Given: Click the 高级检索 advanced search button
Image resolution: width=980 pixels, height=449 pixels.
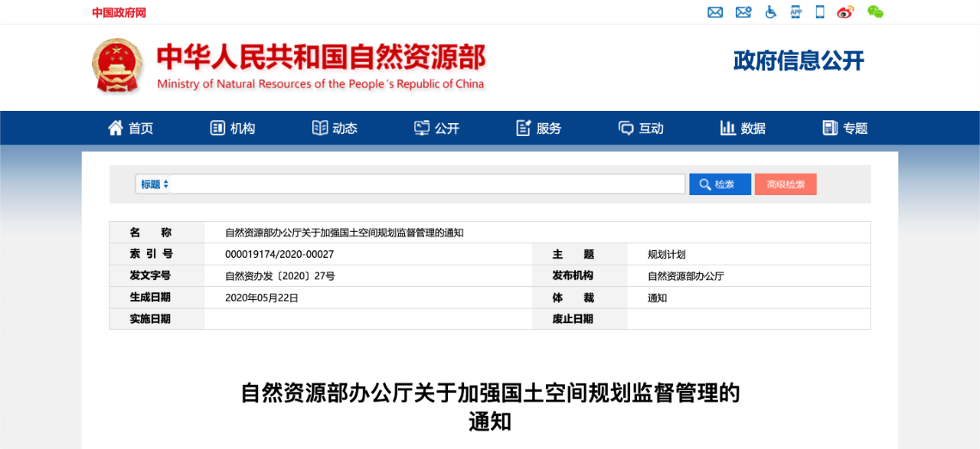Looking at the screenshot, I should pyautogui.click(x=786, y=184).
